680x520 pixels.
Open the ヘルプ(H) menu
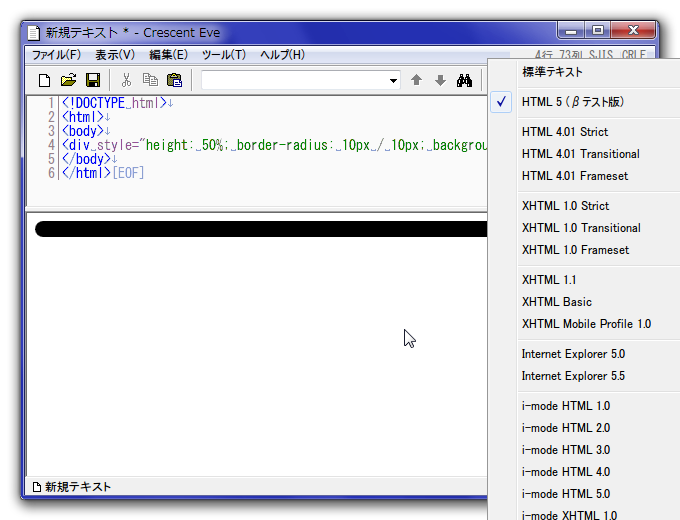[x=282, y=55]
